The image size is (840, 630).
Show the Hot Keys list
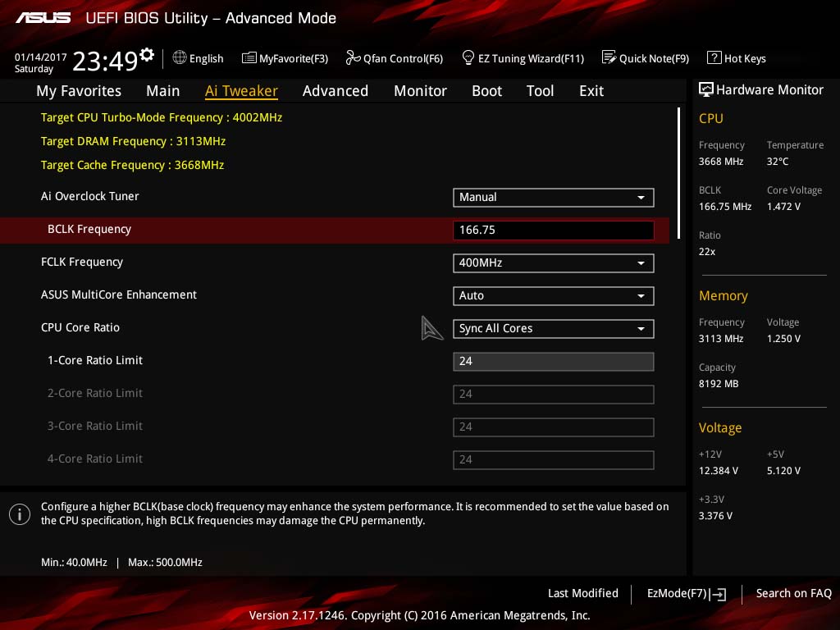point(745,58)
